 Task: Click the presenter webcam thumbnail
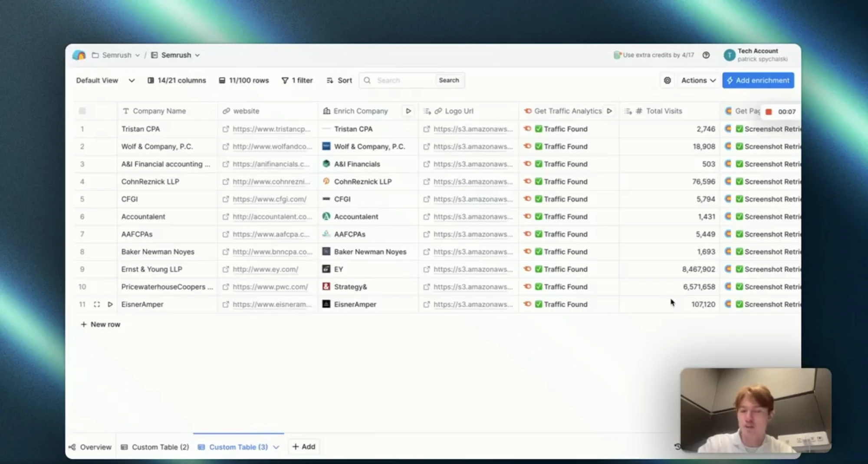[756, 410]
